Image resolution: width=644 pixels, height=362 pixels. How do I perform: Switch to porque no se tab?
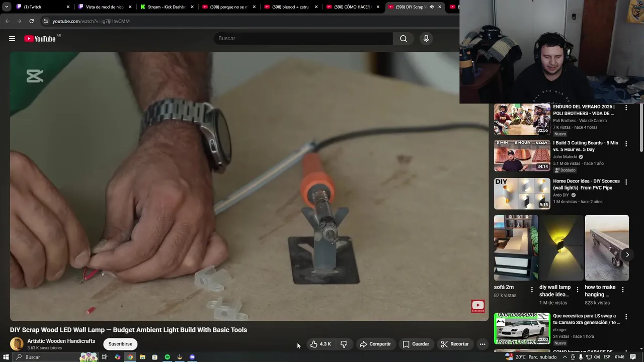229,7
